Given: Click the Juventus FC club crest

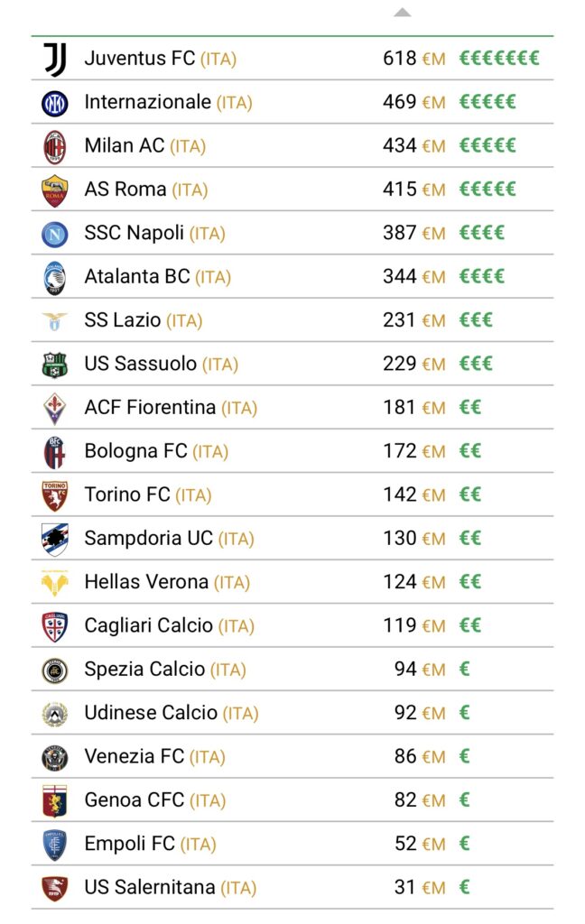Looking at the screenshot, I should (55, 60).
